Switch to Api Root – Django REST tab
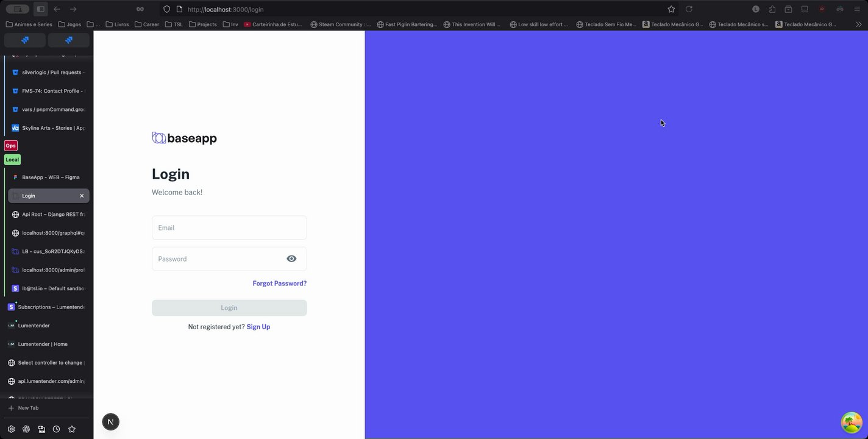The width and height of the screenshot is (868, 439). click(x=49, y=215)
